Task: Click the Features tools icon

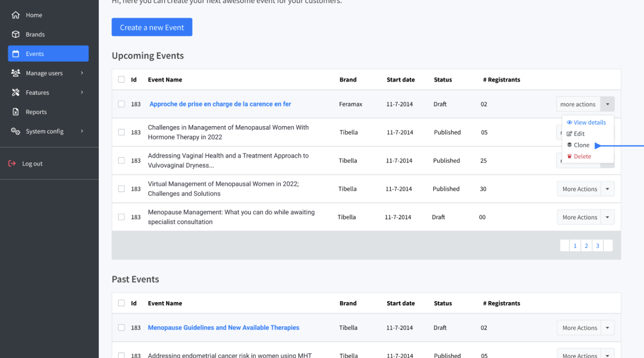Action: pyautogui.click(x=16, y=93)
